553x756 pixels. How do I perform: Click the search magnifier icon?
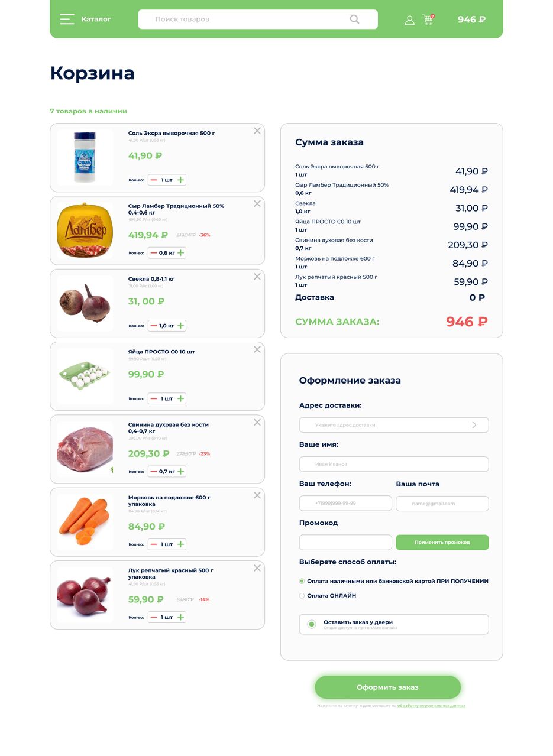tap(354, 19)
